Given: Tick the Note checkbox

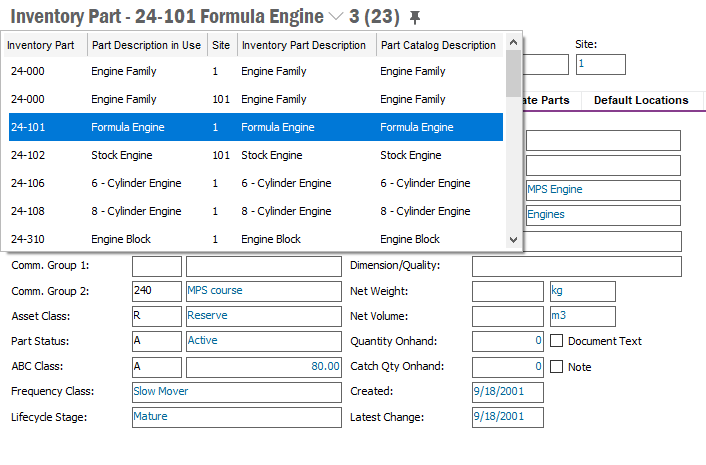Looking at the screenshot, I should click(x=558, y=367).
